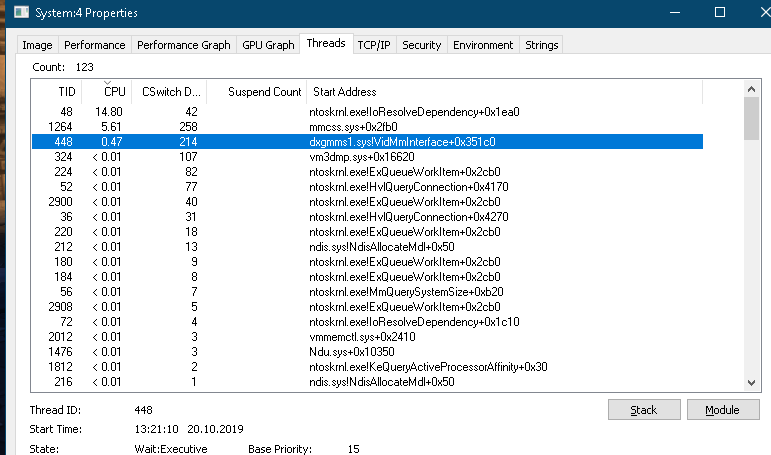Click the Stack button

644,410
